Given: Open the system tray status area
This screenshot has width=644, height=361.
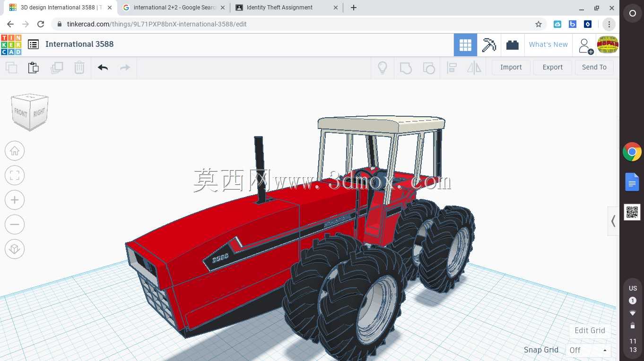Looking at the screenshot, I should click(633, 318).
